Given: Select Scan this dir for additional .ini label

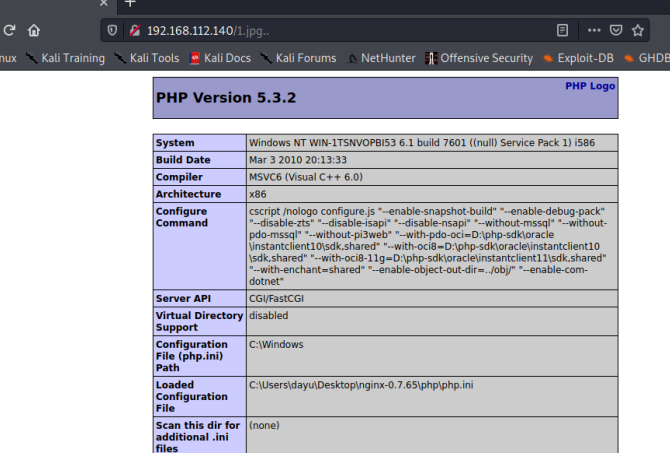Looking at the screenshot, I should point(198,437).
